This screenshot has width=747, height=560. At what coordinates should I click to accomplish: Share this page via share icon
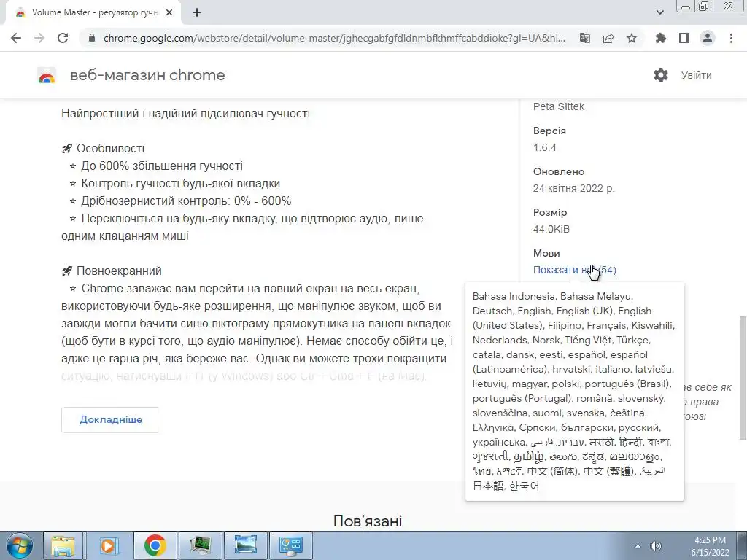coord(608,38)
